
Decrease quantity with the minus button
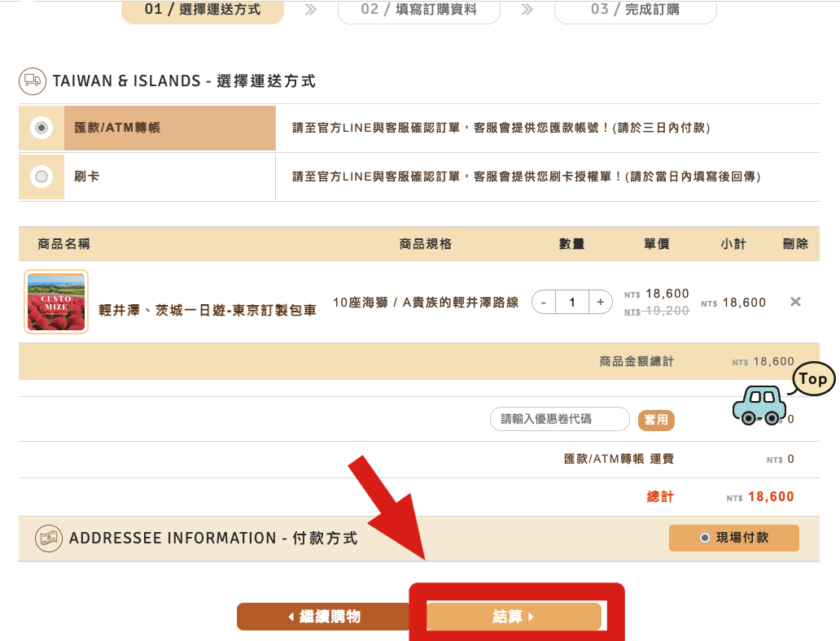pyautogui.click(x=544, y=302)
